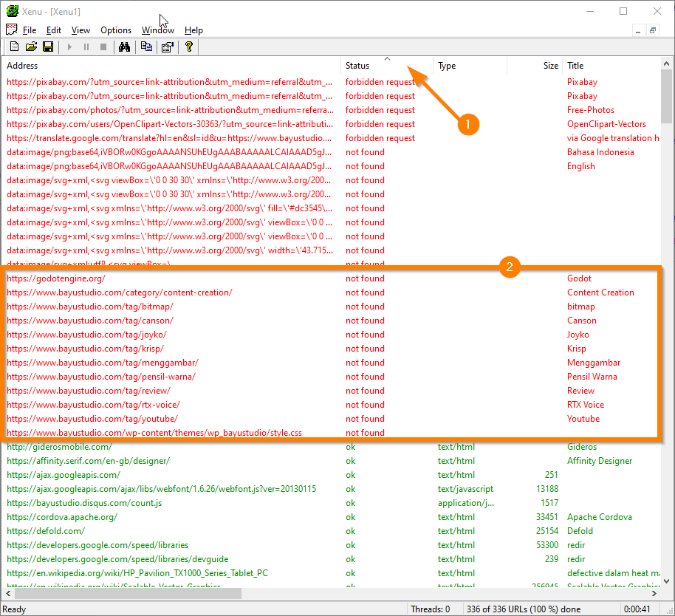Select the https://ajax.googleapis.com/ row
The height and width of the screenshot is (616, 675).
pyautogui.click(x=332, y=475)
